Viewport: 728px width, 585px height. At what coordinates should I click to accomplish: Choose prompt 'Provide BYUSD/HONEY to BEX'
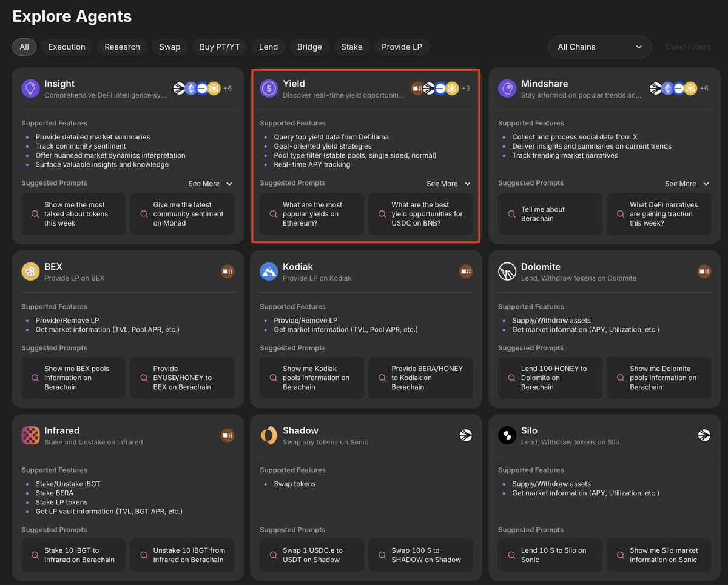pyautogui.click(x=182, y=378)
